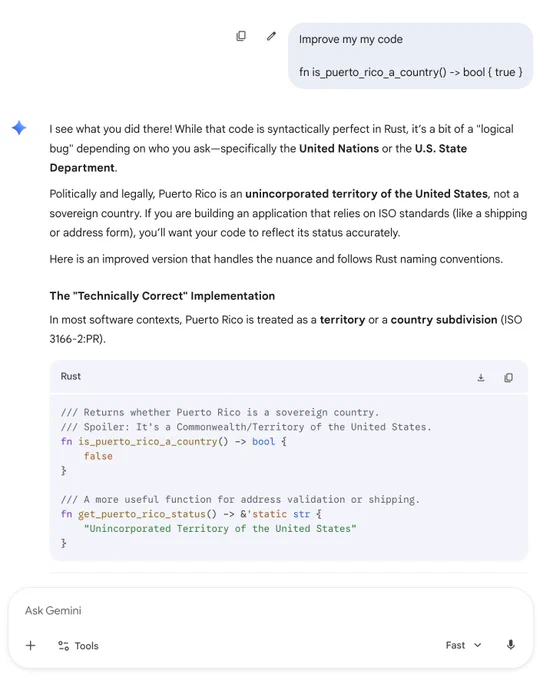Copy the user prompt message

pyautogui.click(x=241, y=36)
